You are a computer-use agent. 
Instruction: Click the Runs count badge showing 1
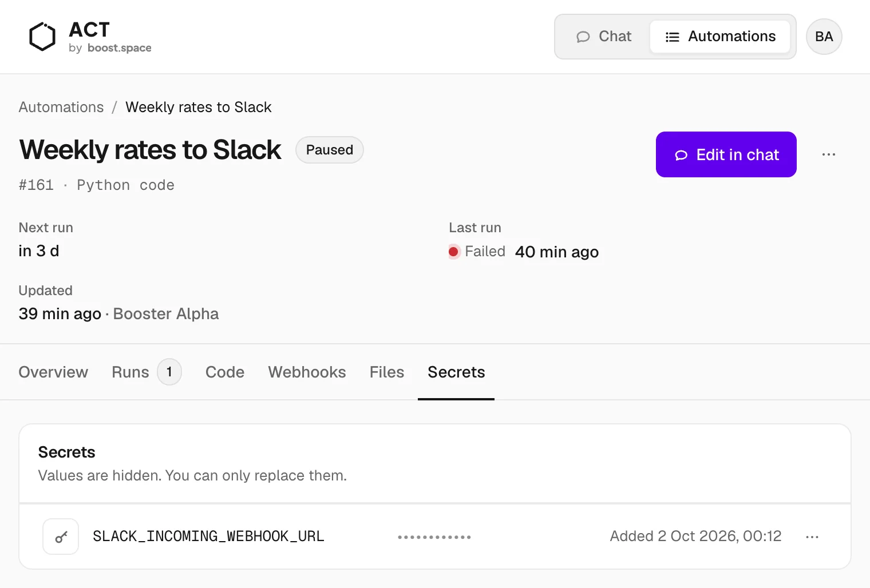coord(169,372)
